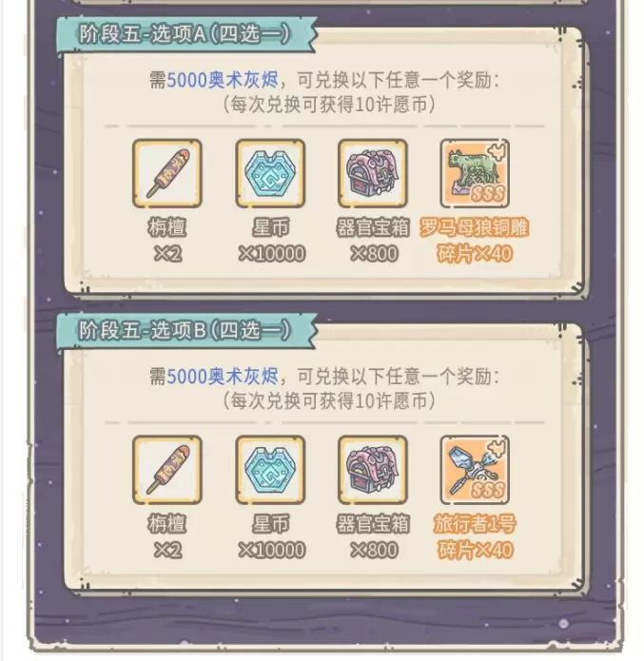The width and height of the screenshot is (644, 661).
Task: Select the 栴檀 stick icon in Option B
Action: (167, 470)
